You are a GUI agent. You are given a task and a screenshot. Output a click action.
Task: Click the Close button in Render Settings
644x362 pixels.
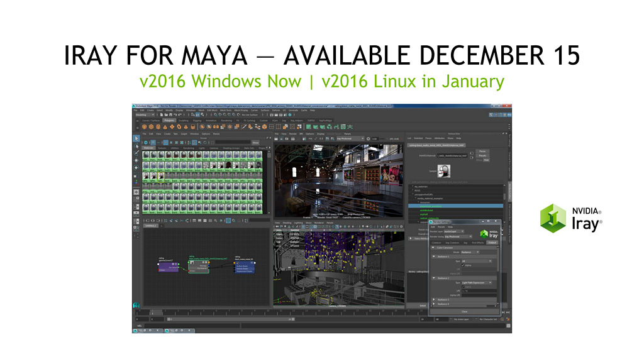(464, 312)
